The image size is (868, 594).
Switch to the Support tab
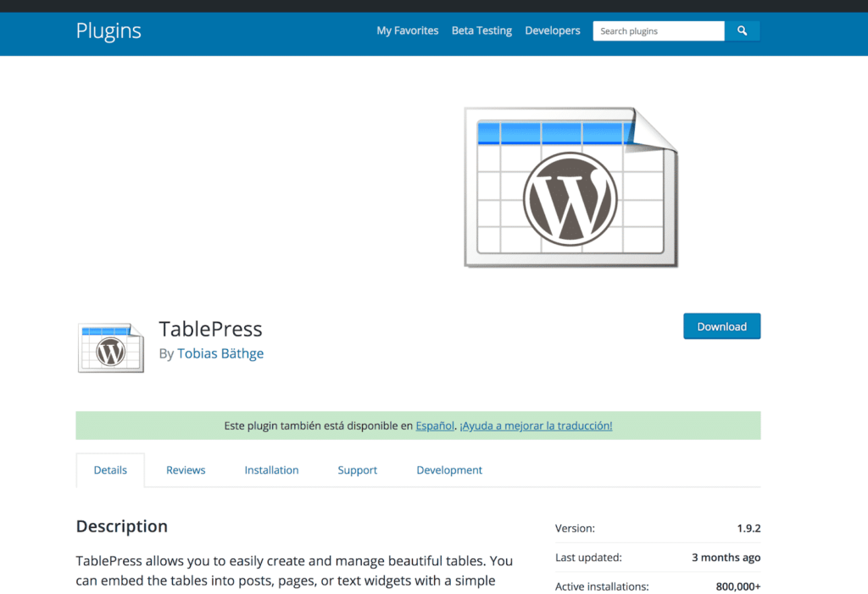[357, 469]
